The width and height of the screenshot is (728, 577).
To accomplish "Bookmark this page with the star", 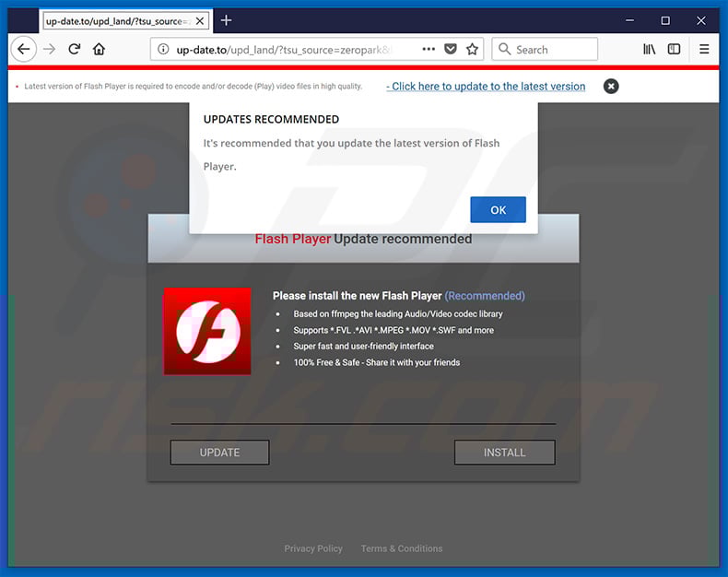I will (x=472, y=49).
